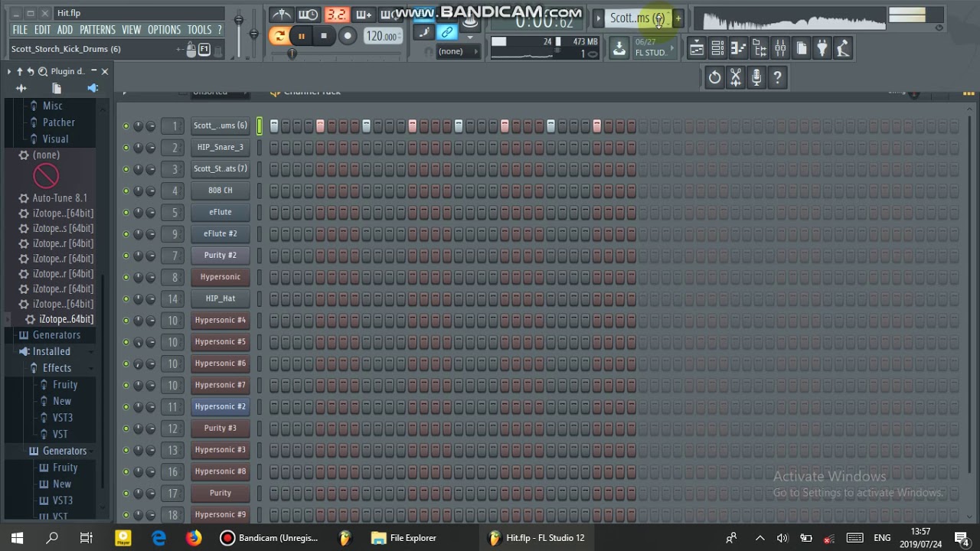Viewport: 980px width, 551px height.
Task: Open File Explorer from the taskbar
Action: [404, 538]
